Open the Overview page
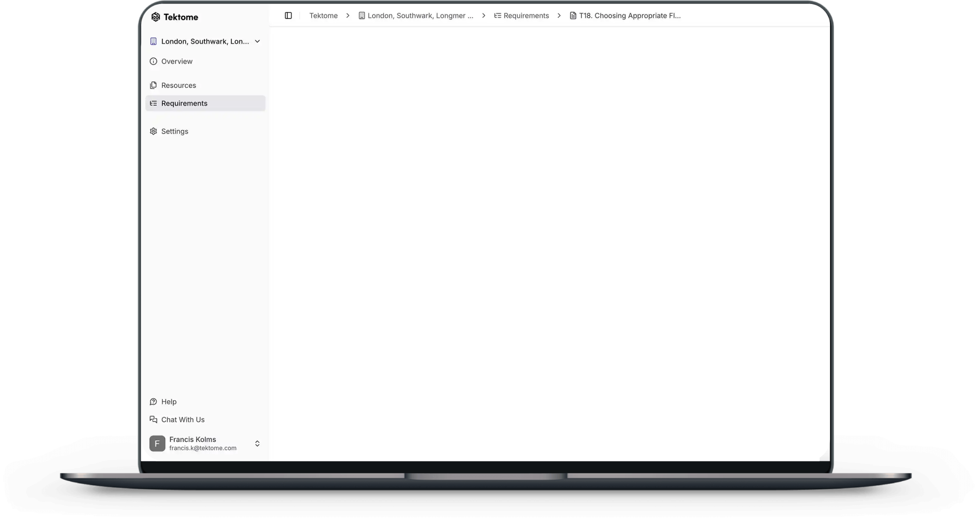 [x=205, y=61]
